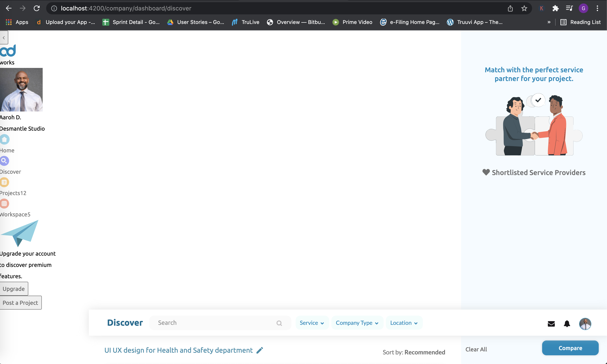Expand the Service filter dropdown
The image size is (607, 364).
point(312,323)
